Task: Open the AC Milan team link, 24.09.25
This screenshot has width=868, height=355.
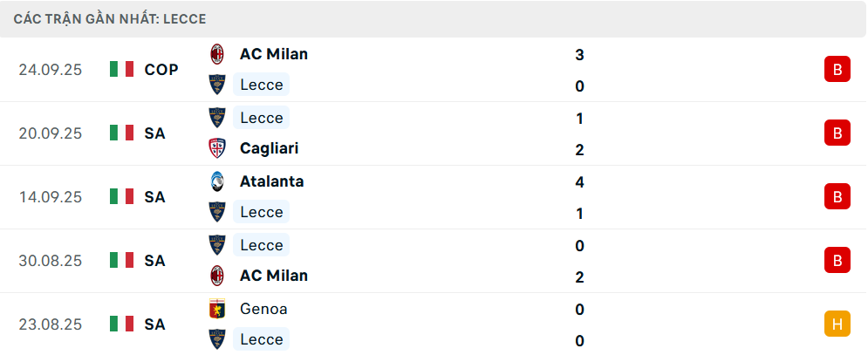Action: [x=273, y=54]
